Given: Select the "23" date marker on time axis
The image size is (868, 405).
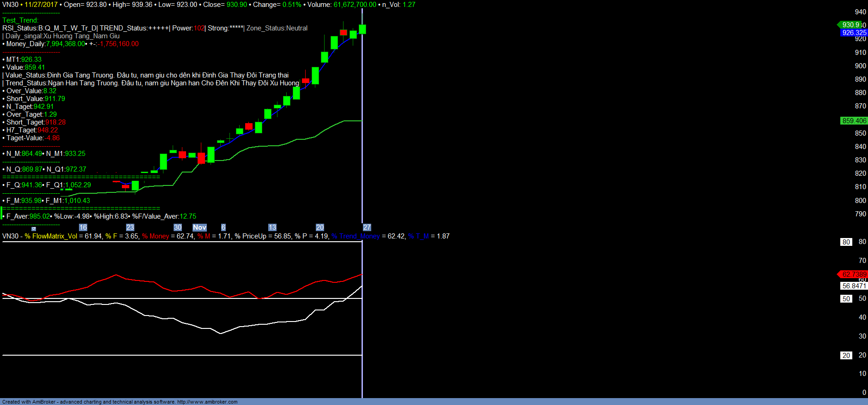Looking at the screenshot, I should click(x=130, y=227).
